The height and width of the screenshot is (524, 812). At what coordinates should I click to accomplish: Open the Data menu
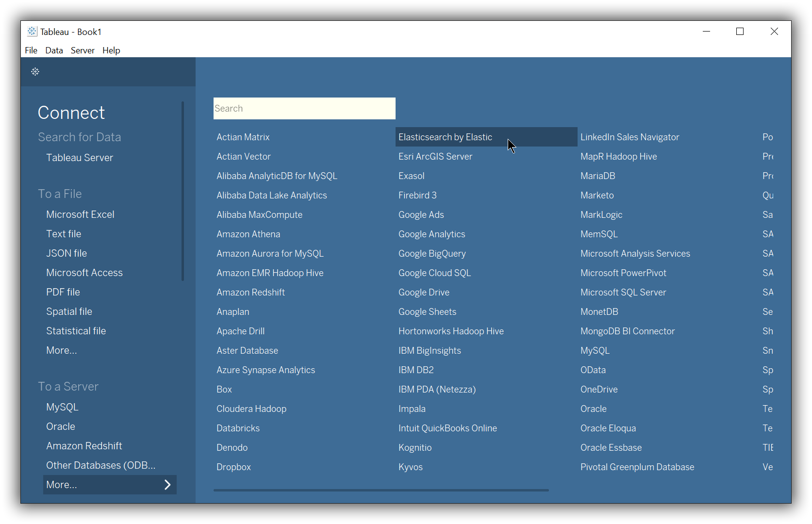click(x=54, y=50)
